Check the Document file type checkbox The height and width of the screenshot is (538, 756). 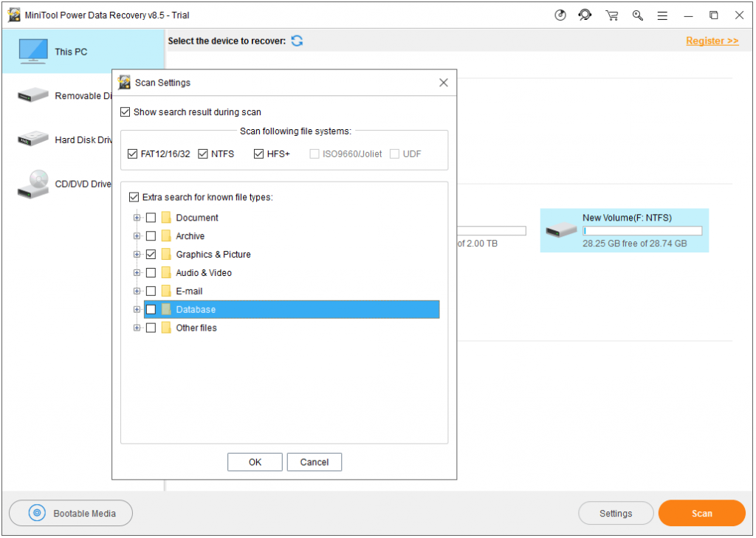pos(151,218)
